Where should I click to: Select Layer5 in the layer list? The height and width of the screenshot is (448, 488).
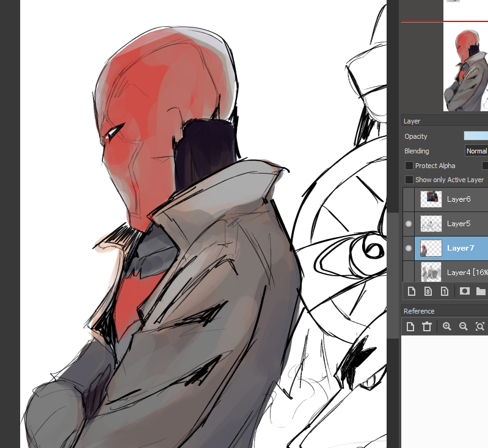451,224
